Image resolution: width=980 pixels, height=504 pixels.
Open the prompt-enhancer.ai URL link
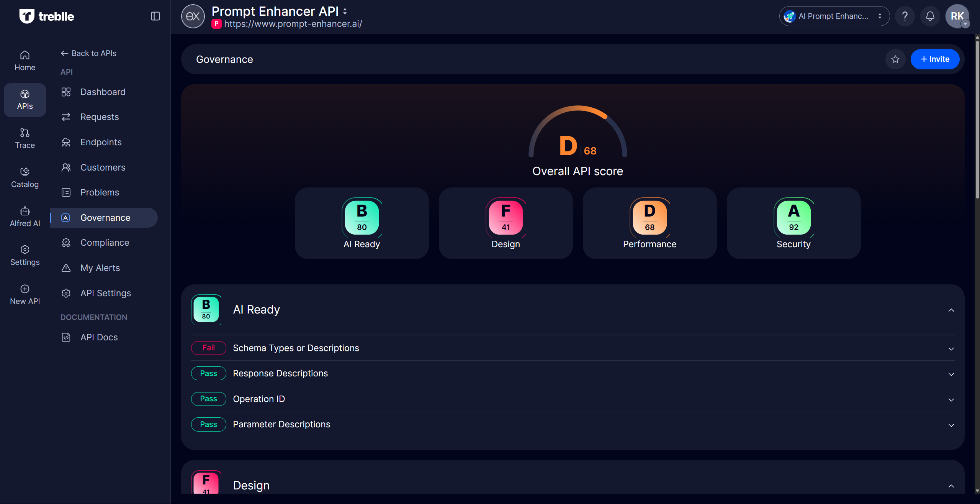point(293,24)
